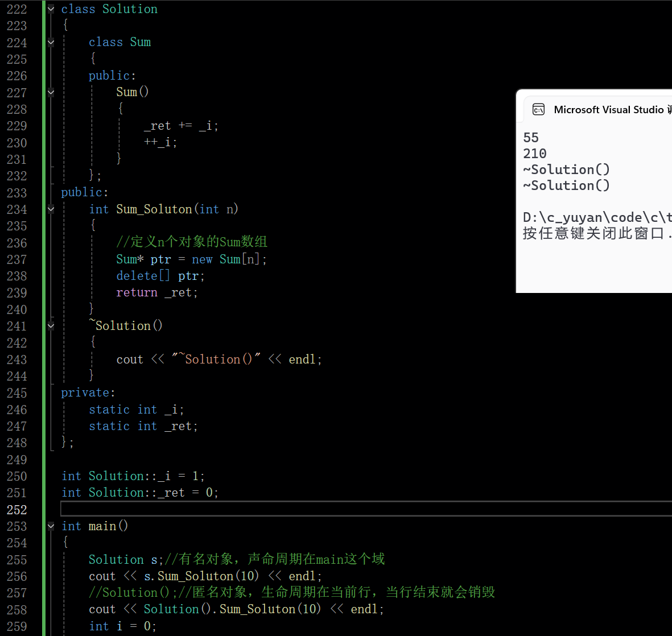Click the D:\c_yuyan path line in console

[x=597, y=217]
